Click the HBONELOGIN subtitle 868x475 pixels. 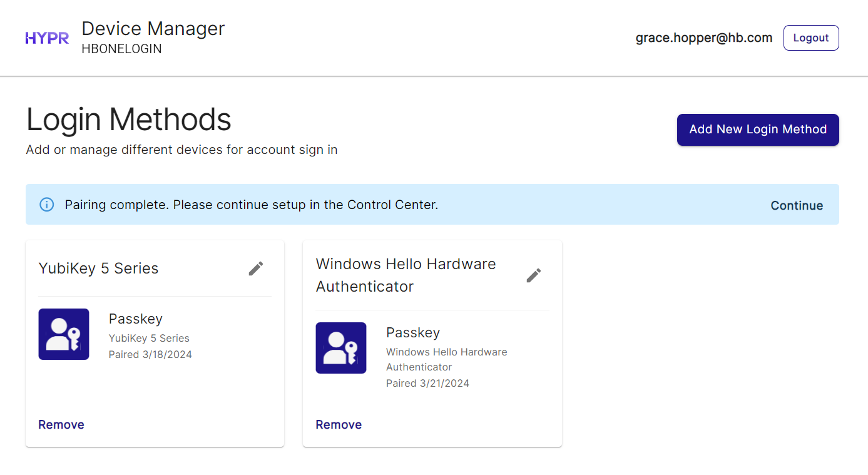point(121,49)
